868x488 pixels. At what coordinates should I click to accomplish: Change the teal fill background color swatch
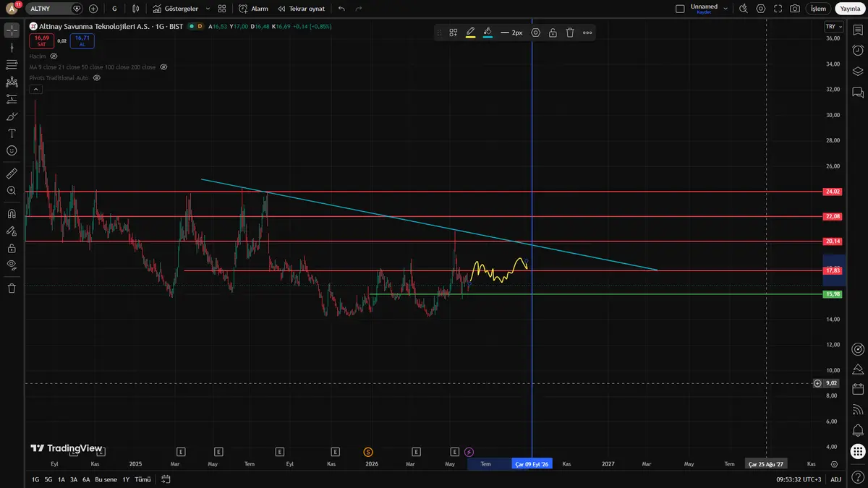(488, 33)
